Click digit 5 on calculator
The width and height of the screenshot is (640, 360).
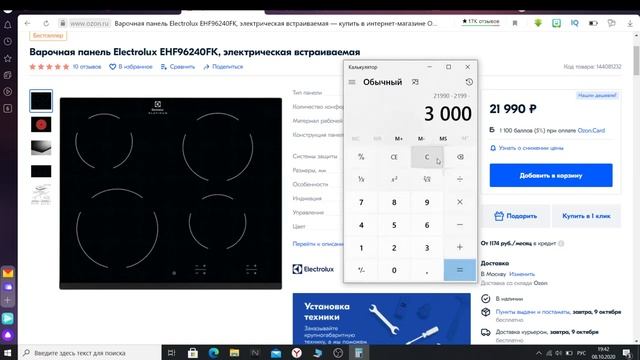pyautogui.click(x=394, y=225)
